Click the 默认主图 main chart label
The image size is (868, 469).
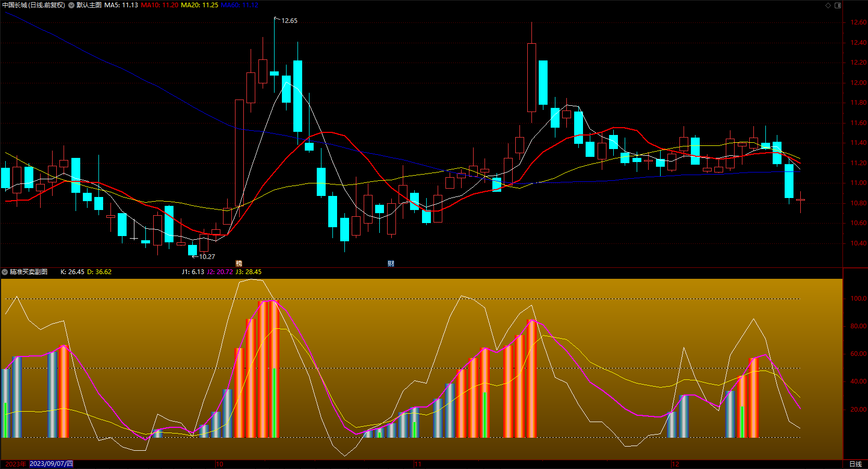point(89,5)
